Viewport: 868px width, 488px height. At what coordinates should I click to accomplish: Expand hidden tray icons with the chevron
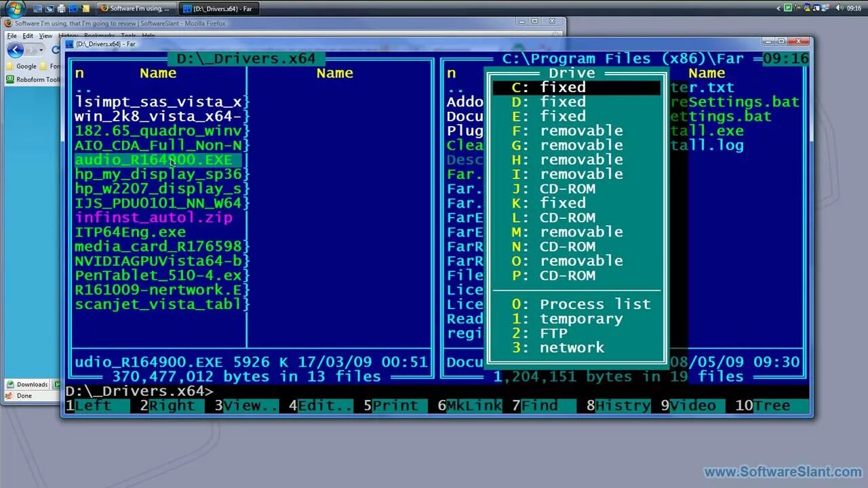[779, 8]
